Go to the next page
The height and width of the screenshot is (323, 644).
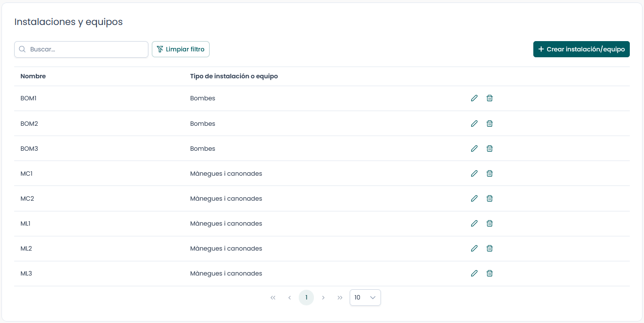click(323, 298)
